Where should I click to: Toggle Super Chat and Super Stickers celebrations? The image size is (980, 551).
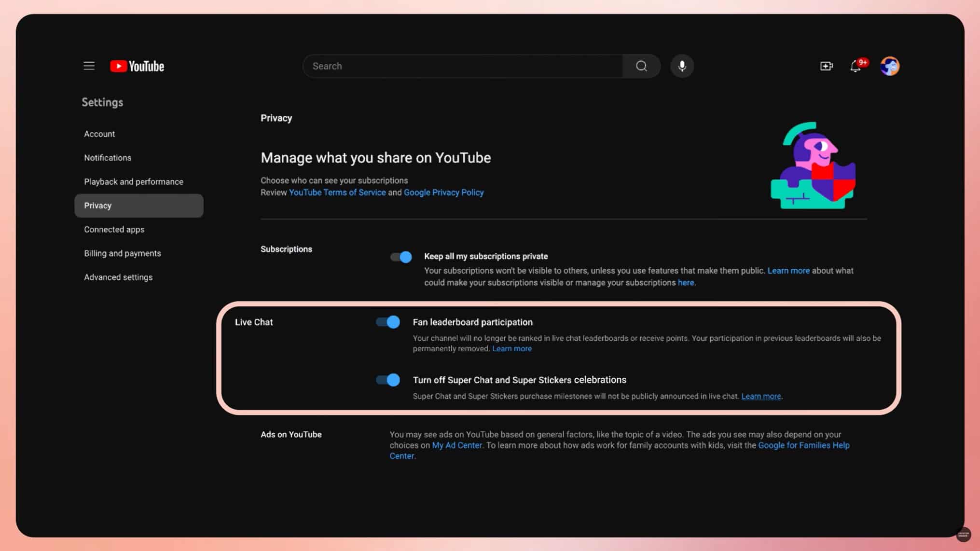pyautogui.click(x=388, y=380)
